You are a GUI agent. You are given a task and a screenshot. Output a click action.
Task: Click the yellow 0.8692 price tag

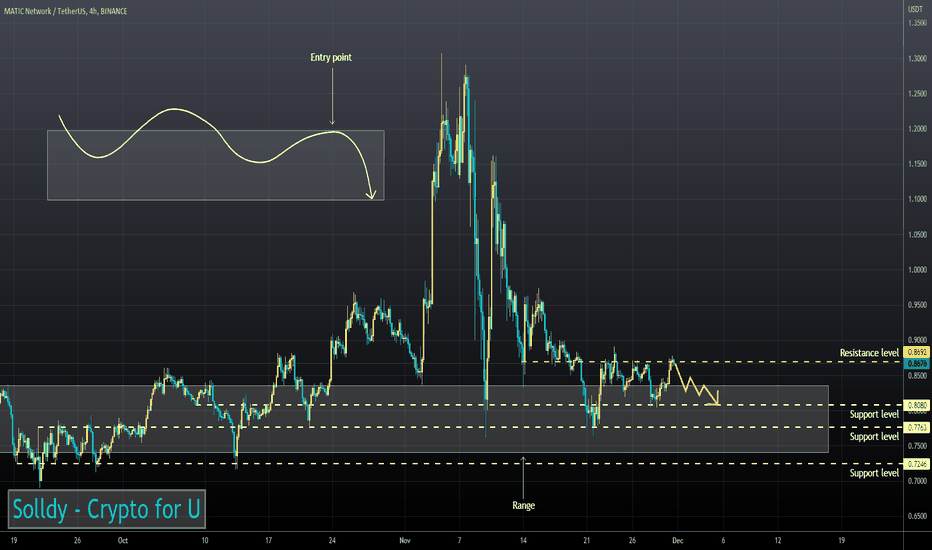[916, 353]
